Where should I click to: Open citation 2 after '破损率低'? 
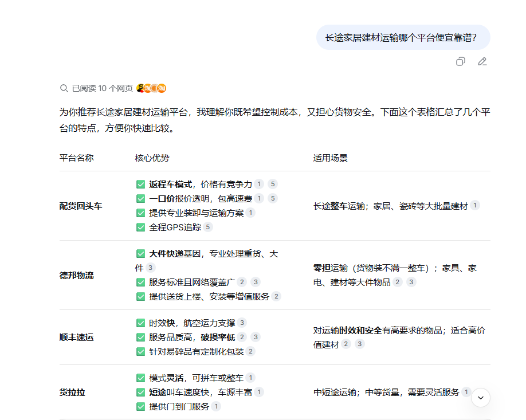[x=242, y=337]
